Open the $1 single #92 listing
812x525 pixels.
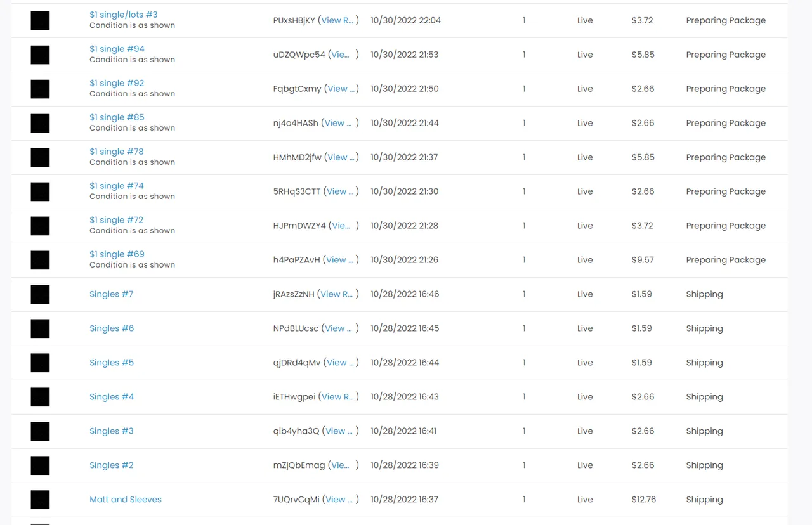[117, 83]
